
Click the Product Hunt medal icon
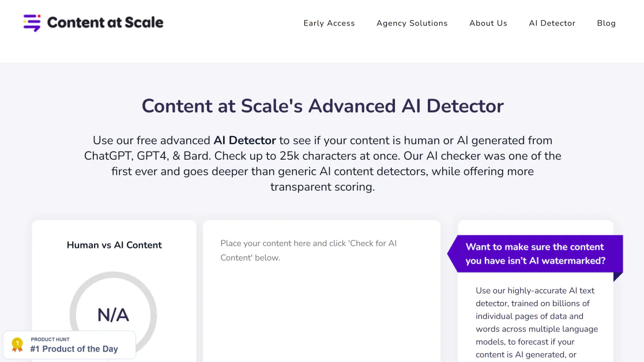click(x=17, y=345)
